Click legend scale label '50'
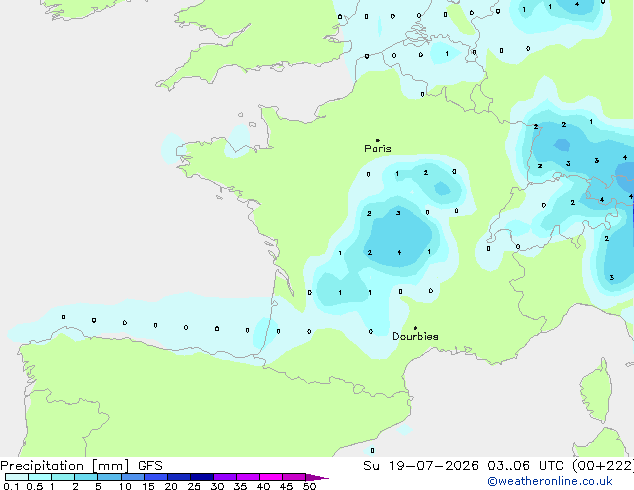Viewport: 634px width, 490px height. point(309,486)
